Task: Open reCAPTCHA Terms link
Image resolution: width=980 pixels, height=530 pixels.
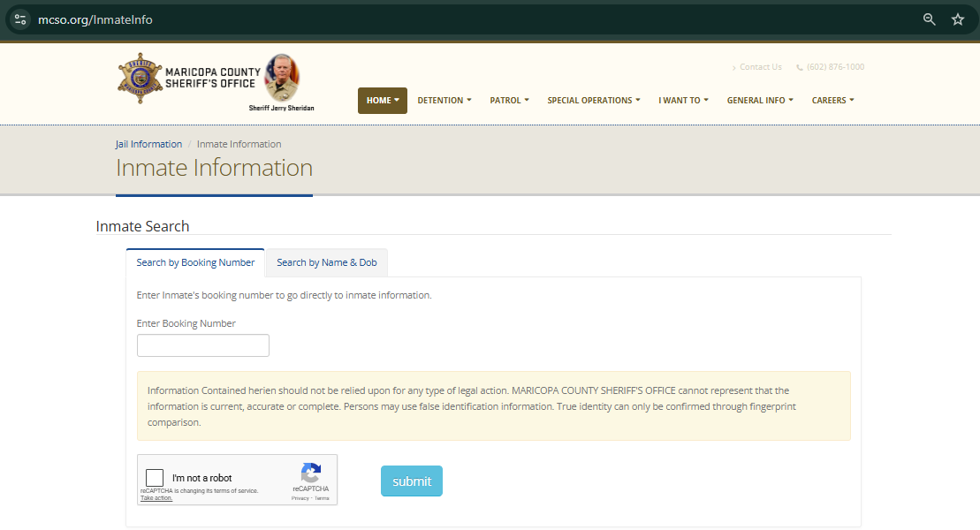Action: pyautogui.click(x=322, y=498)
